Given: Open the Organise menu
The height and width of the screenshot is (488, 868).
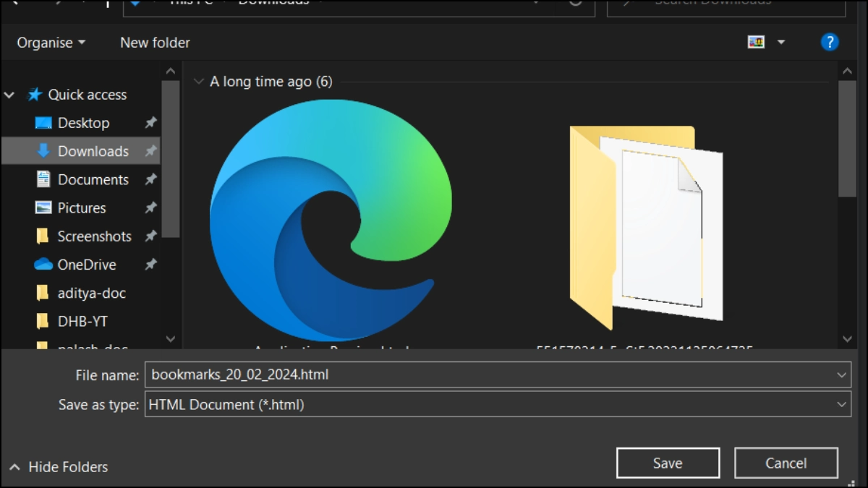Looking at the screenshot, I should [51, 43].
